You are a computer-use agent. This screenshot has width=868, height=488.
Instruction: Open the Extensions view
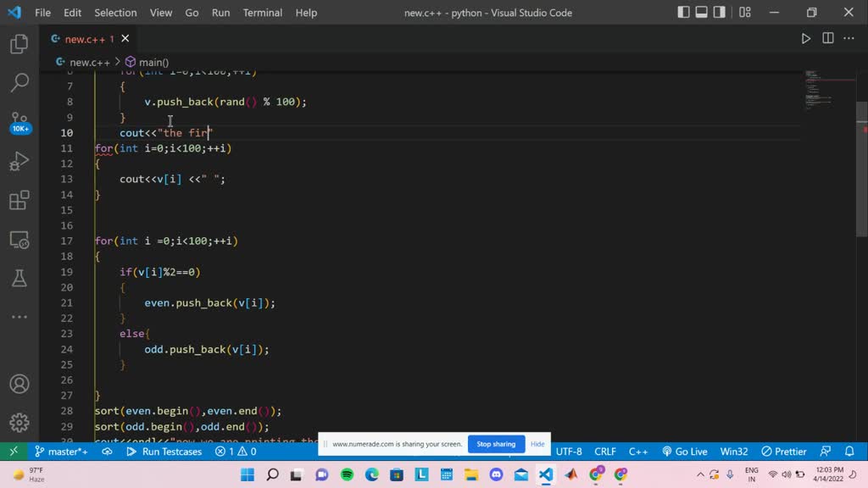pos(19,200)
